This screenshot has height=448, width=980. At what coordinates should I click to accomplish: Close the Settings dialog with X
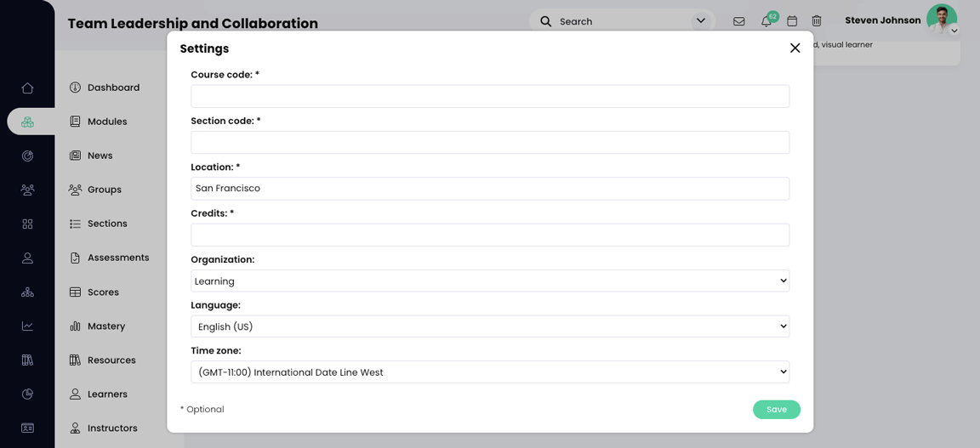coord(795,48)
